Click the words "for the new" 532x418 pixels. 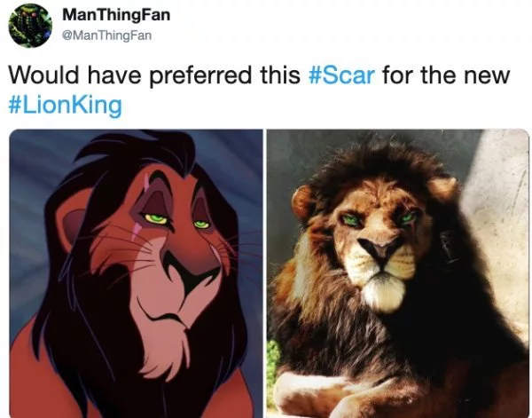click(446, 75)
